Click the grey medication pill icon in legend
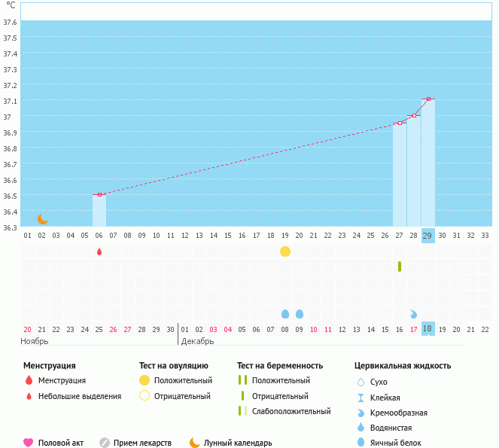The width and height of the screenshot is (499, 448). [105, 443]
